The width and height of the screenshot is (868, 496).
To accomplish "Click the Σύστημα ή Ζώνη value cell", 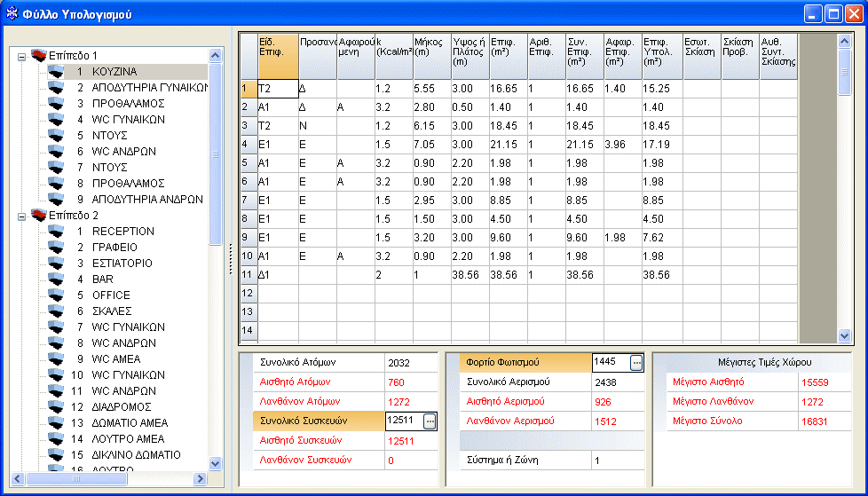I will click(x=618, y=461).
